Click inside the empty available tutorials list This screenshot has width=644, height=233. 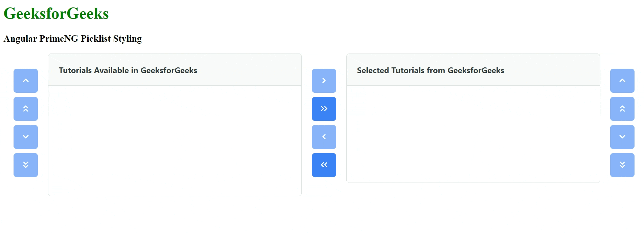[x=175, y=140]
